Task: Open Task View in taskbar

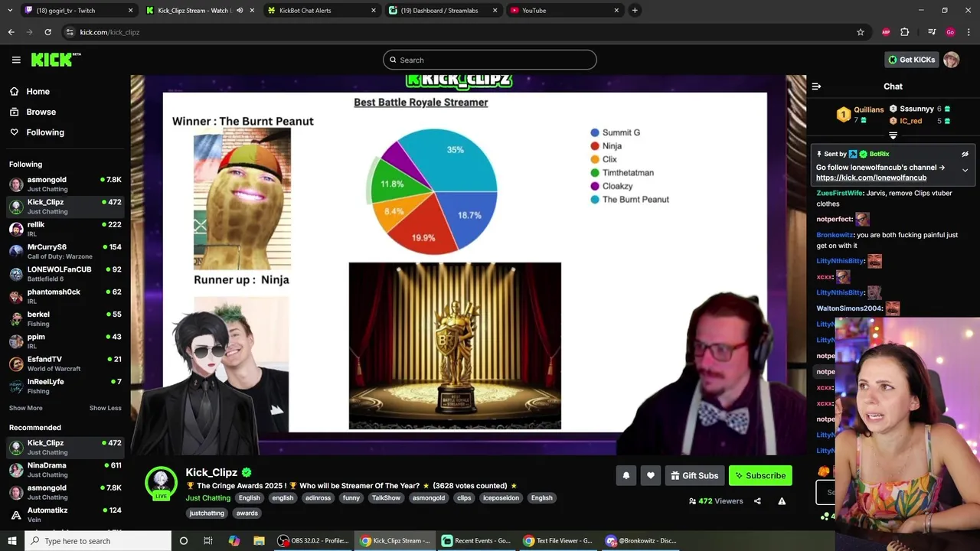Action: (x=207, y=541)
